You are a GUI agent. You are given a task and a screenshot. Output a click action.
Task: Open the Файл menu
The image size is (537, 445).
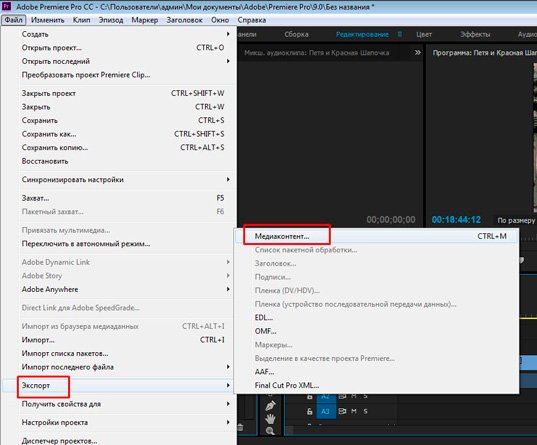[14, 20]
